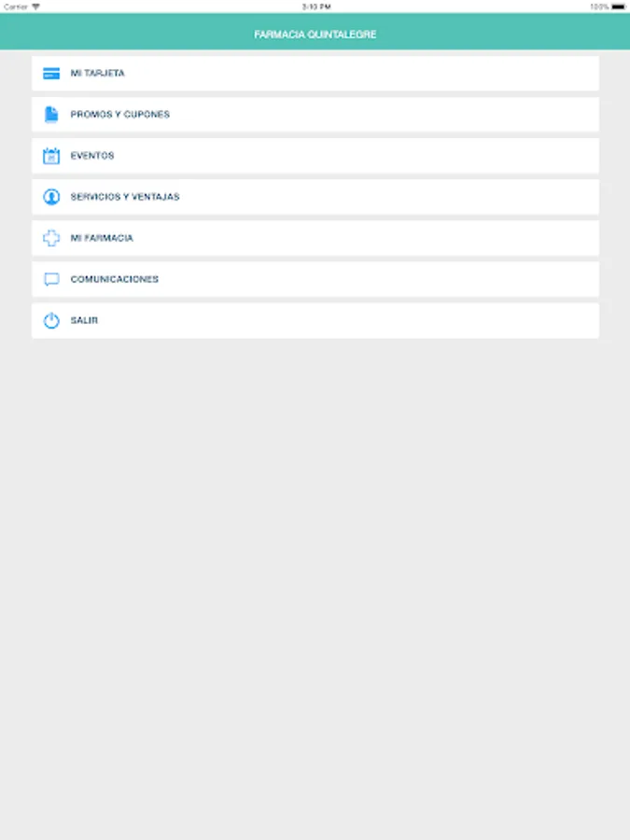Image resolution: width=630 pixels, height=840 pixels.
Task: Tap the credit card icon beside Mi Tarjeta
Action: coord(51,74)
